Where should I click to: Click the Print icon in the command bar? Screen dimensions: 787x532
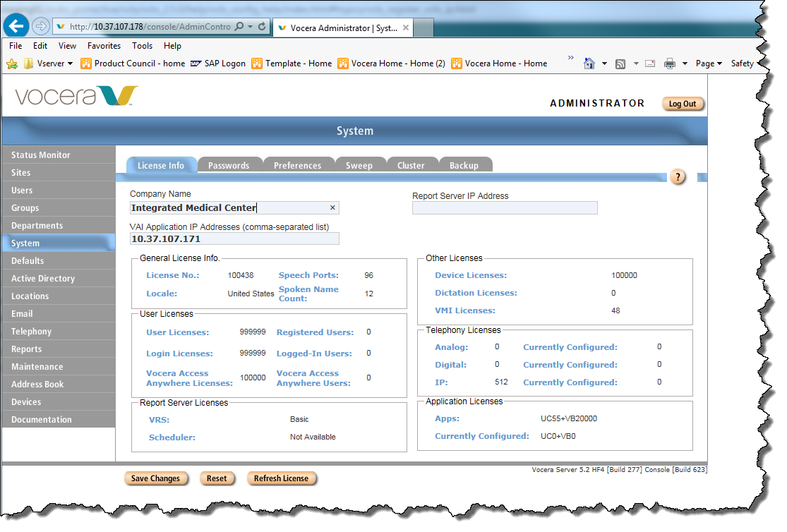pos(670,64)
